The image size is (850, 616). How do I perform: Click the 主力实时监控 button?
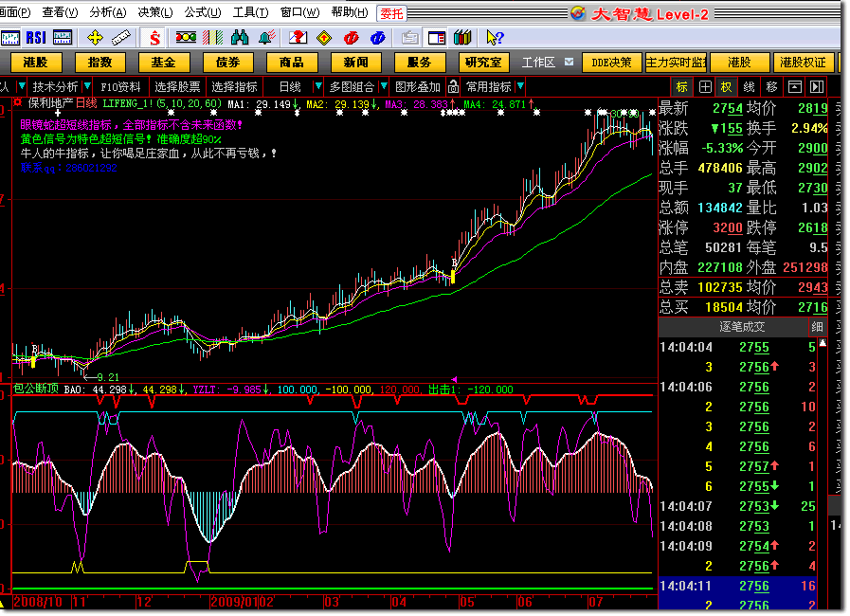676,63
